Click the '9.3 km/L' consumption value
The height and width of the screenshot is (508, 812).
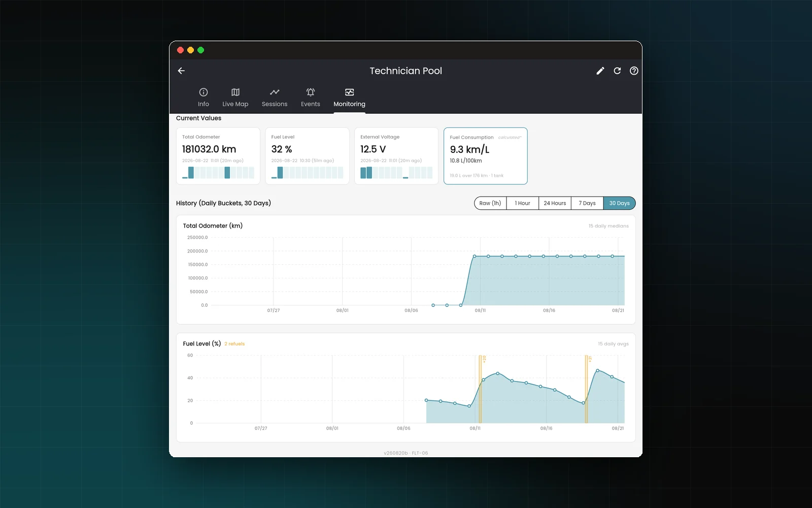(469, 149)
